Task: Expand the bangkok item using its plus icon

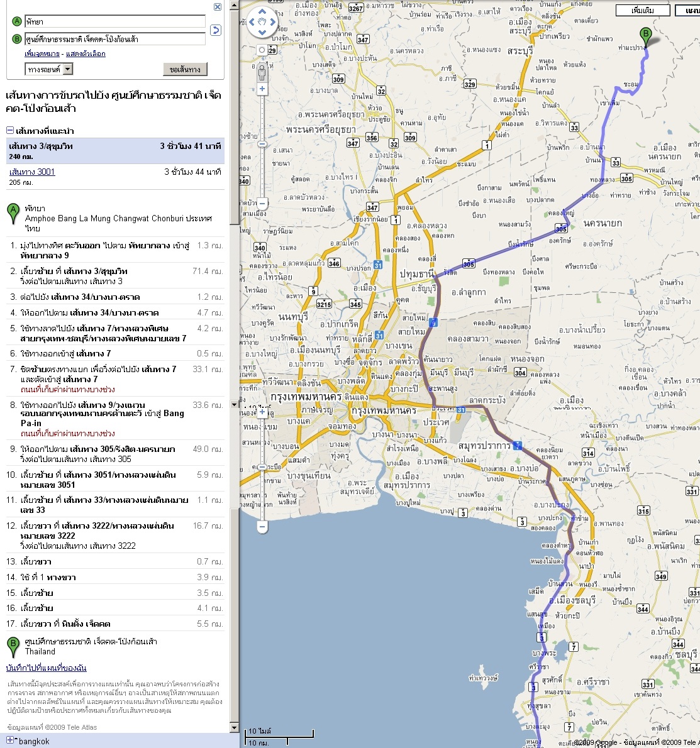Action: [9, 740]
